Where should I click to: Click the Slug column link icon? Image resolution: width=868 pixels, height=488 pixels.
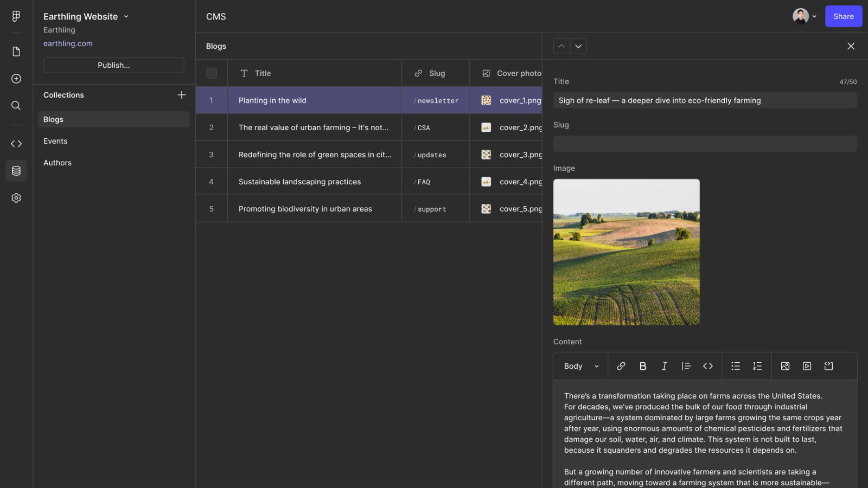coord(418,73)
